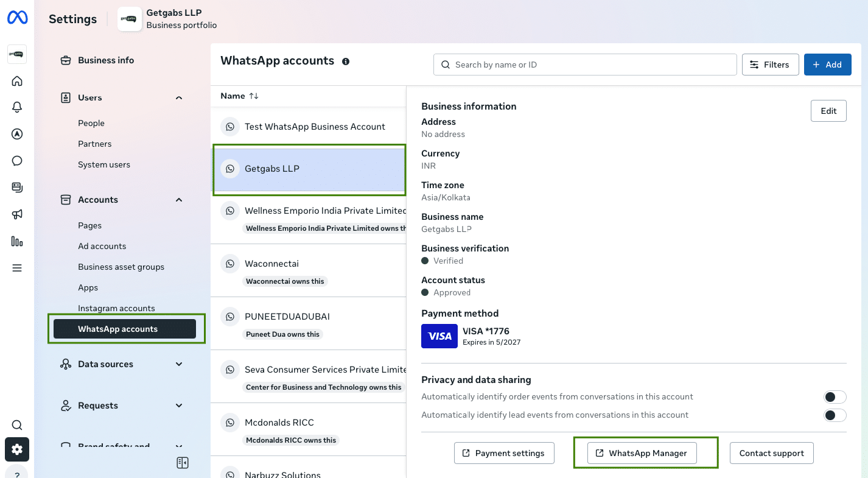Click the Name column sort arrows
868x478 pixels.
pyautogui.click(x=254, y=96)
